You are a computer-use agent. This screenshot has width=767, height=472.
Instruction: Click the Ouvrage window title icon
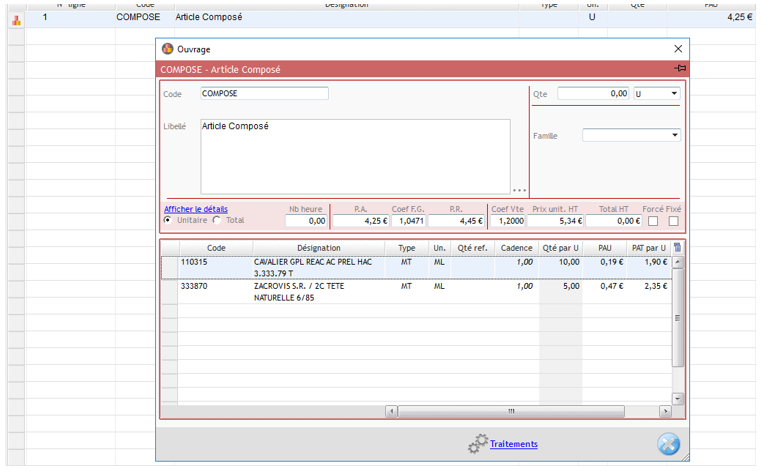point(168,49)
